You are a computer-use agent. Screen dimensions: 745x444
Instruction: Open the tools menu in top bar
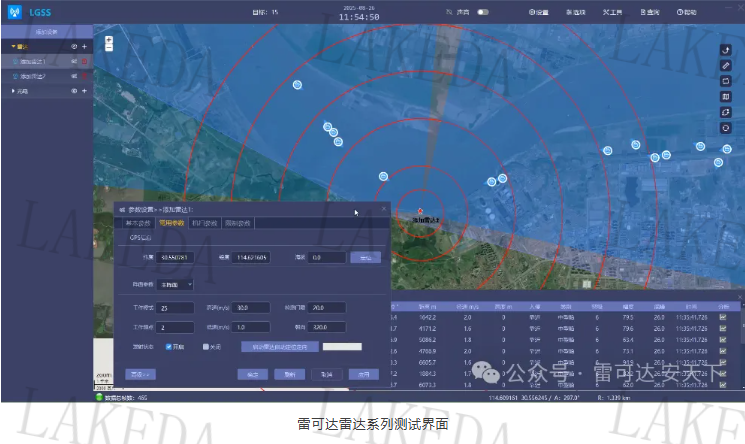612,12
